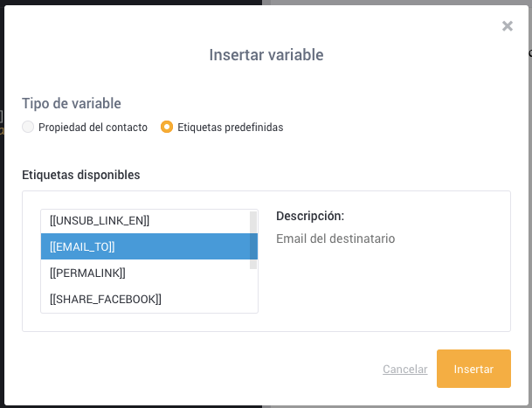Click the 'Propiedad del contacto' text label
Screen dimensions: 532x408
(93, 128)
